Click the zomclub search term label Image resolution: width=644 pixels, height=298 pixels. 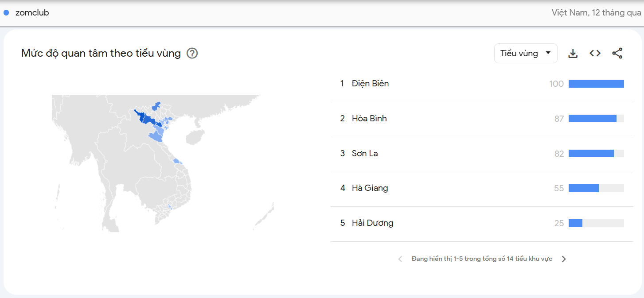point(32,13)
